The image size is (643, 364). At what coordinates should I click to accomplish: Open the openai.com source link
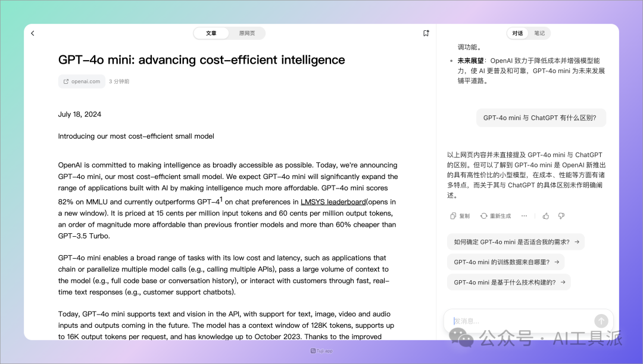(x=82, y=81)
